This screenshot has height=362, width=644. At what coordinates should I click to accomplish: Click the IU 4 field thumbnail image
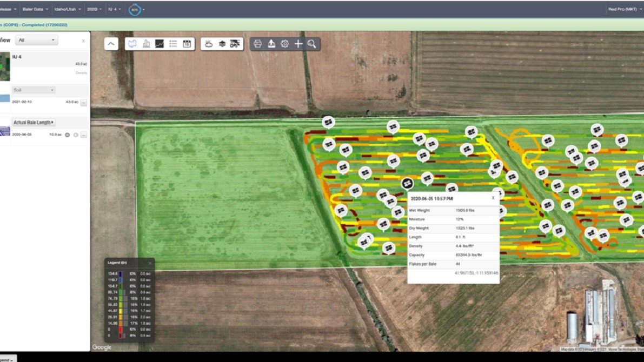[5, 66]
